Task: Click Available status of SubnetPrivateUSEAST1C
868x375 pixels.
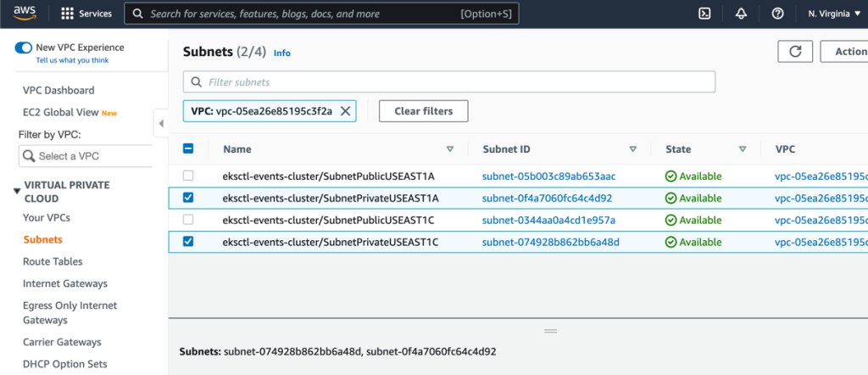Action: [693, 242]
